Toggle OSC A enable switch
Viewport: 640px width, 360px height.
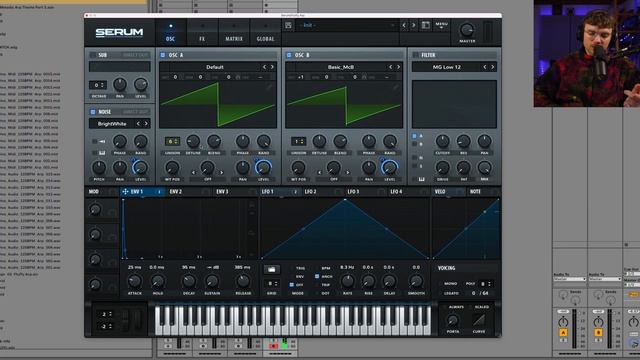[163, 55]
